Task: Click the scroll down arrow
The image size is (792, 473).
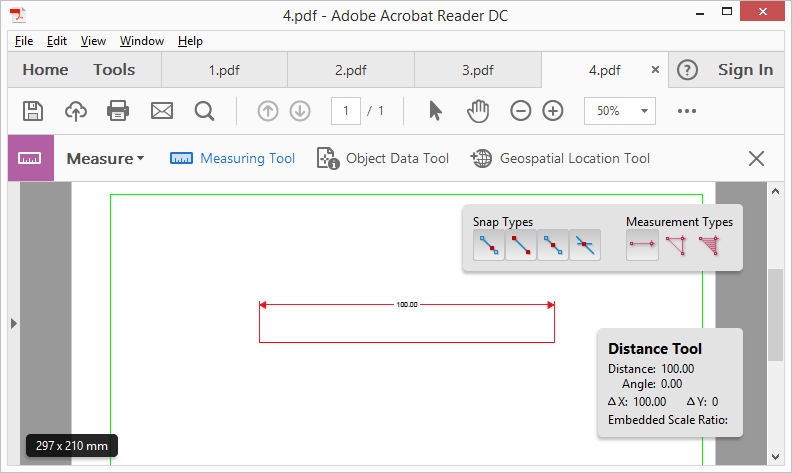Action: click(x=775, y=457)
